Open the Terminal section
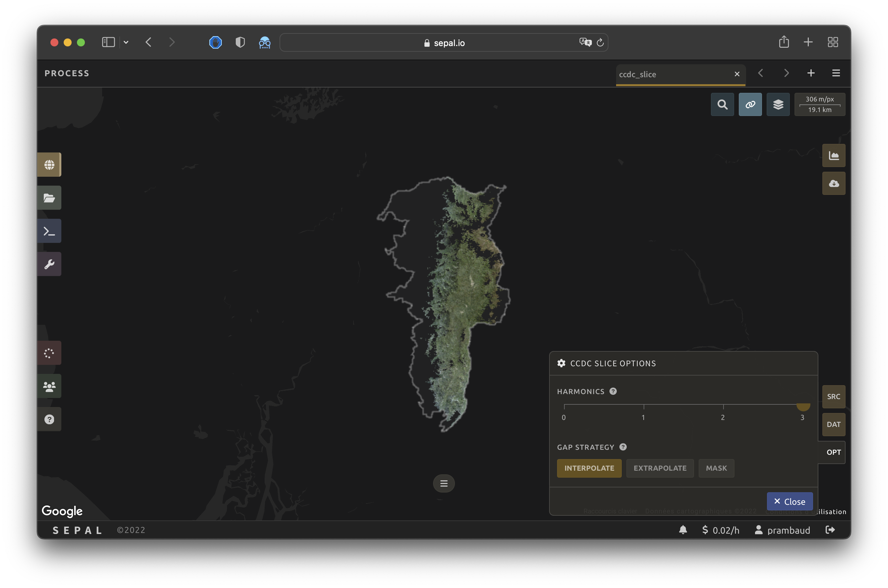888x588 pixels. (x=49, y=231)
